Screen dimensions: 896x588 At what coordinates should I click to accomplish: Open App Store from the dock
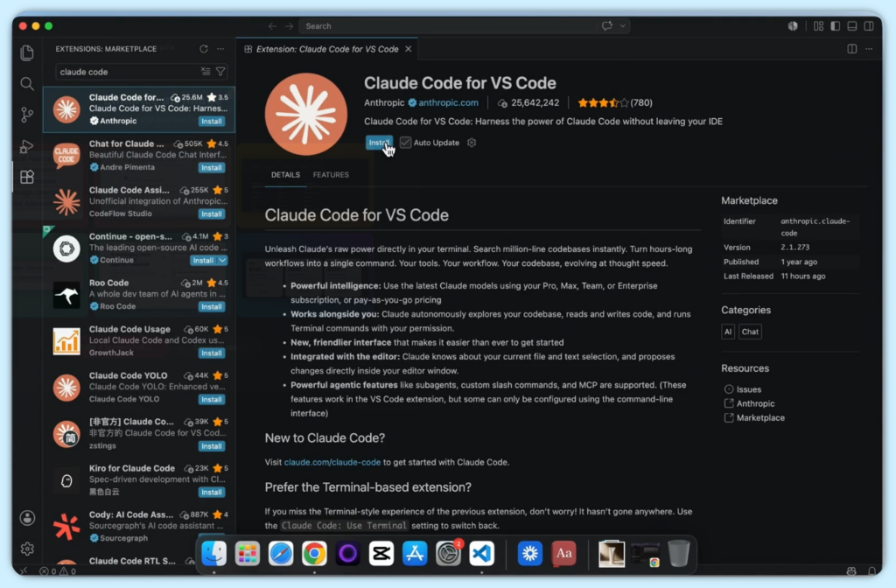(x=415, y=553)
